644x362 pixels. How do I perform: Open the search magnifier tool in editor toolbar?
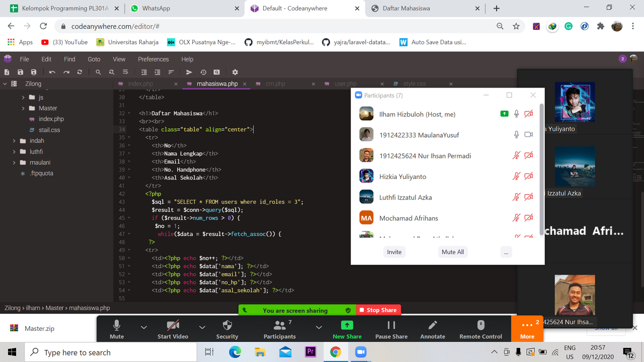[98, 72]
